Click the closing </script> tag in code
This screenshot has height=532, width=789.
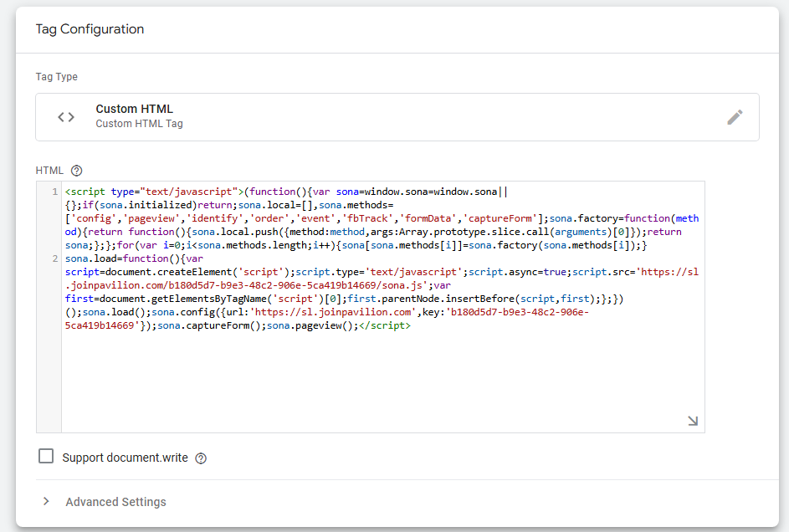click(x=385, y=325)
